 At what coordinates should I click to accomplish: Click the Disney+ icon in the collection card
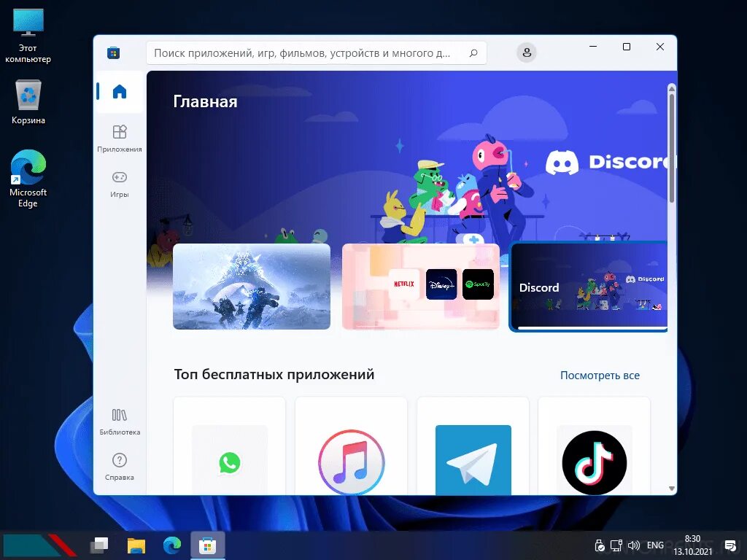(x=441, y=284)
